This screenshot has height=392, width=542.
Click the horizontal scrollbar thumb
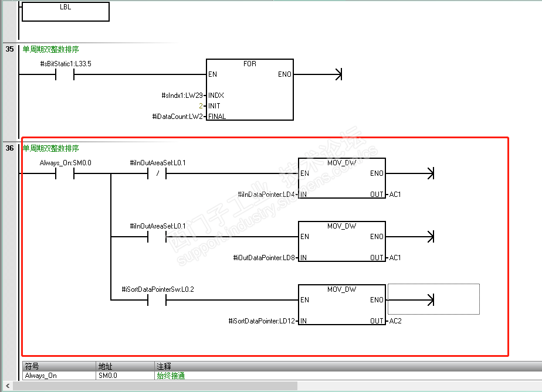pyautogui.click(x=155, y=386)
